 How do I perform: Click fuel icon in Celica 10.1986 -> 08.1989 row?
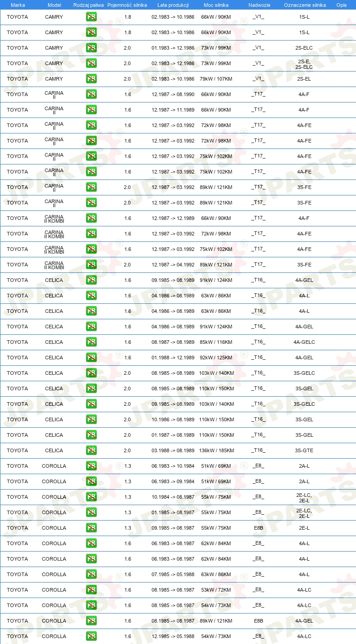coord(92,419)
